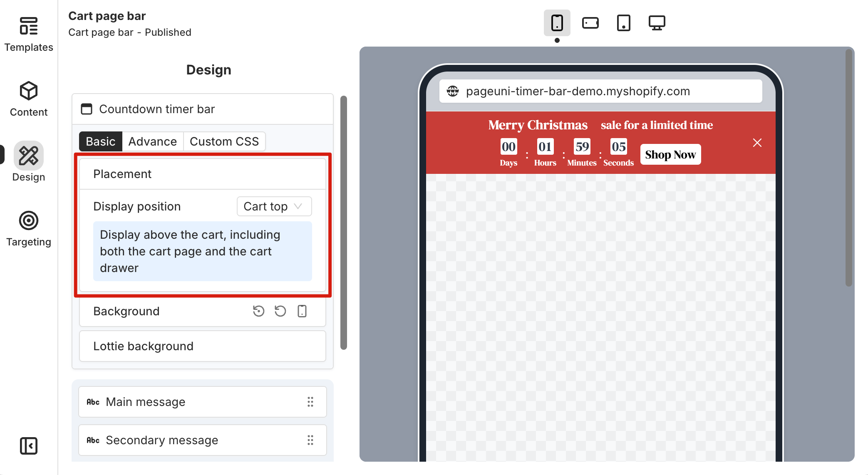Image resolution: width=868 pixels, height=475 pixels.
Task: Click the preview URL address field
Action: tap(601, 91)
